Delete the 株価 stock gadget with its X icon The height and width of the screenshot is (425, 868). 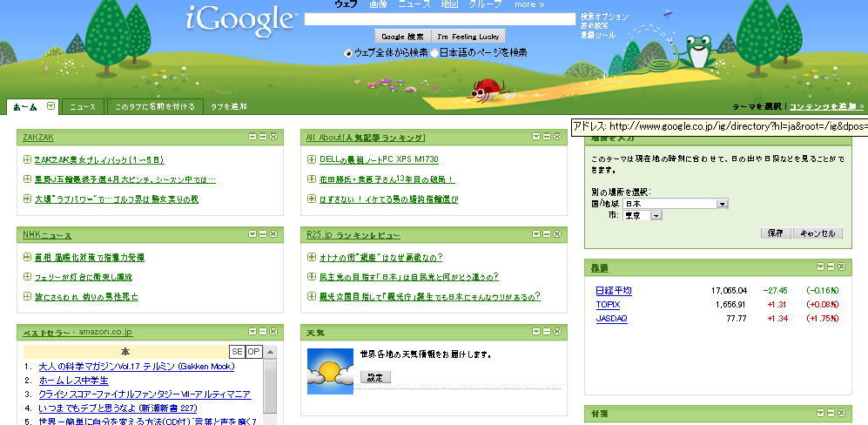pos(842,266)
